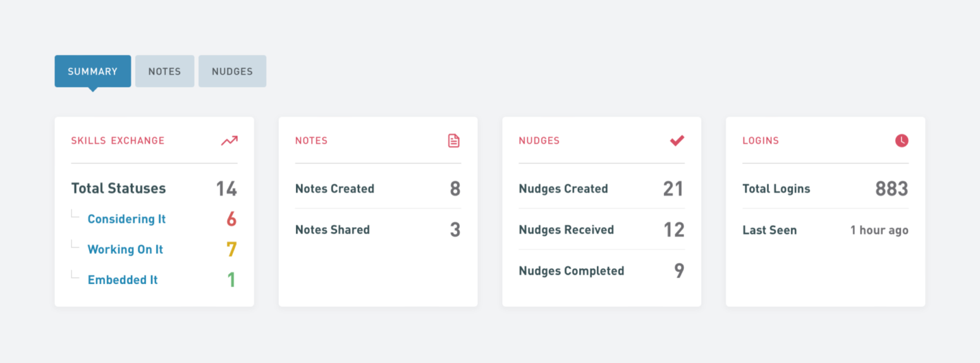Image resolution: width=980 pixels, height=363 pixels.
Task: Click the Total Logins value 883
Action: point(891,188)
